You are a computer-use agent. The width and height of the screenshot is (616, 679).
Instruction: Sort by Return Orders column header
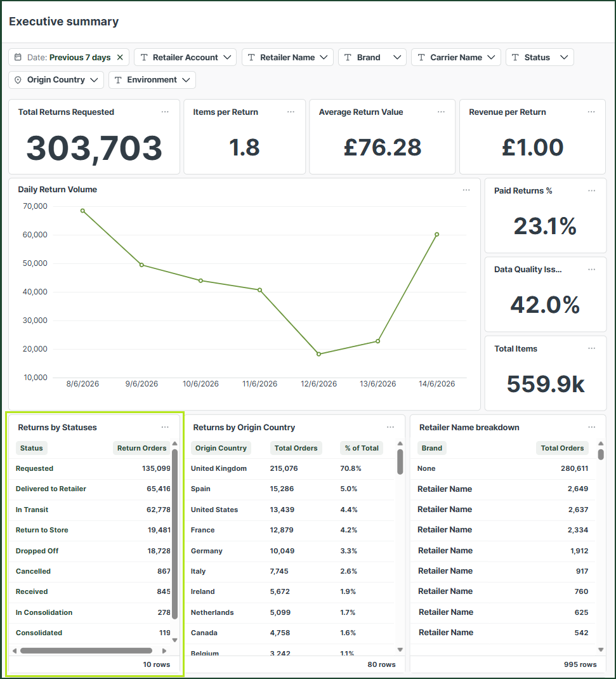141,448
